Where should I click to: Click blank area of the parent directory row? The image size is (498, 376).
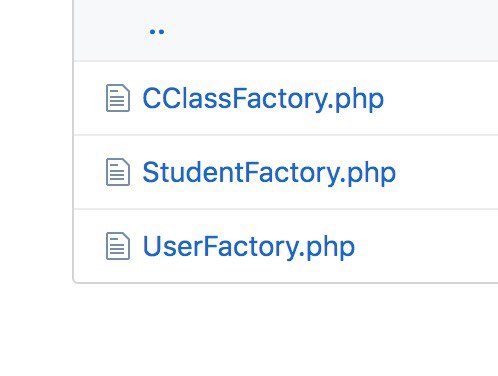pos(333,32)
